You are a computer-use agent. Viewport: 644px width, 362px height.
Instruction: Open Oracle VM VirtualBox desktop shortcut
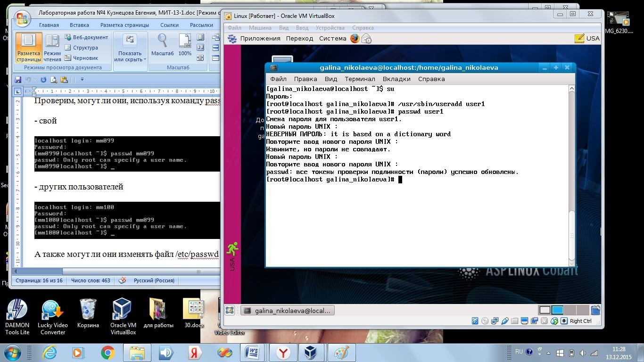tap(123, 317)
